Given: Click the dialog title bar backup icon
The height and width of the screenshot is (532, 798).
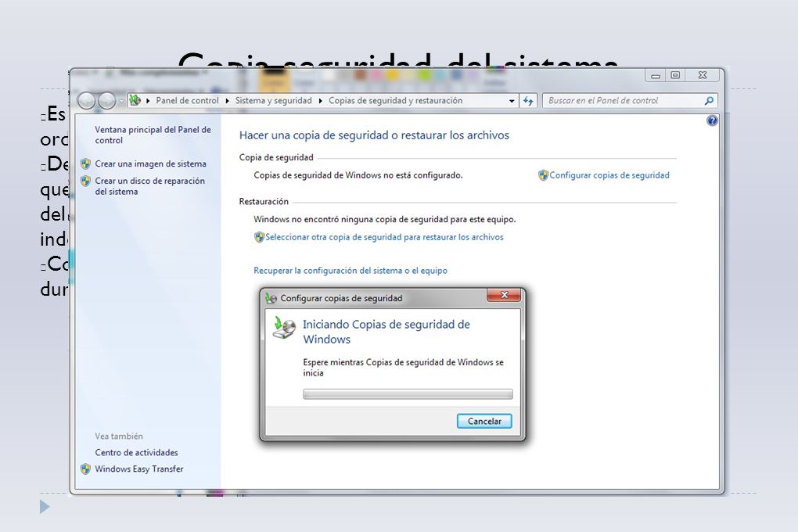Looking at the screenshot, I should tap(271, 298).
